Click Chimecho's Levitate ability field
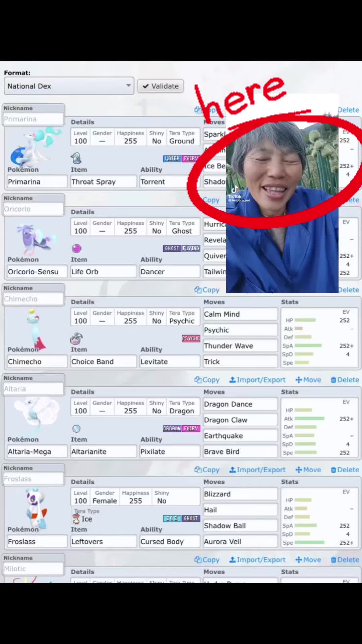Viewport: 362px width, 644px height. pyautogui.click(x=170, y=362)
